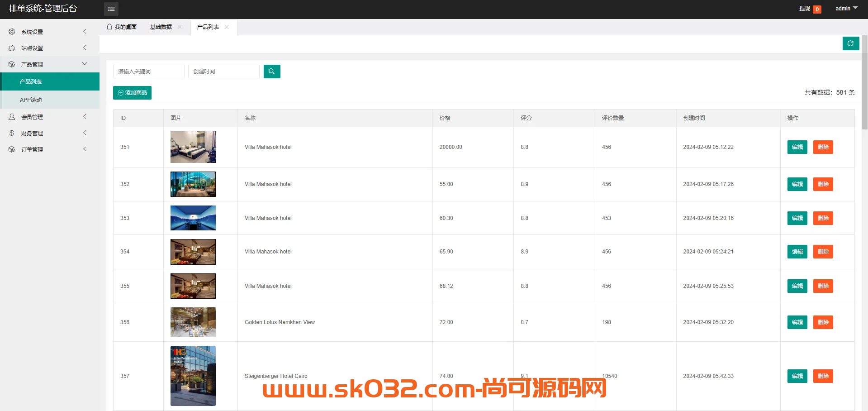Click the hamburger sidebar collapse icon
The width and height of the screenshot is (868, 411).
pyautogui.click(x=111, y=9)
